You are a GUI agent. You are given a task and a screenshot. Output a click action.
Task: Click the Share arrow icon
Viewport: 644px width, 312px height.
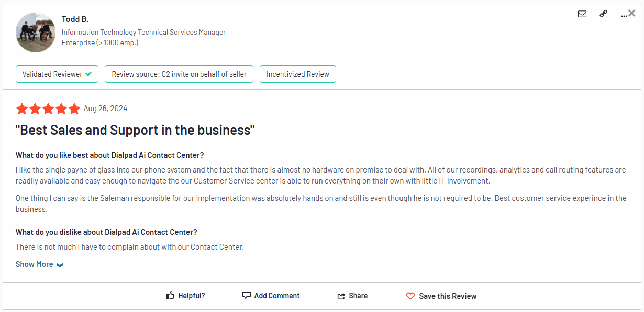click(x=340, y=295)
